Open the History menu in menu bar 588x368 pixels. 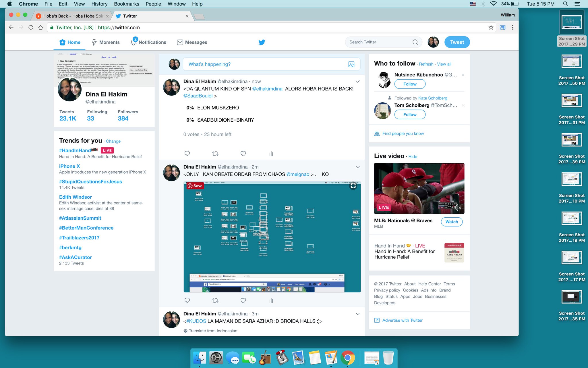point(99,4)
